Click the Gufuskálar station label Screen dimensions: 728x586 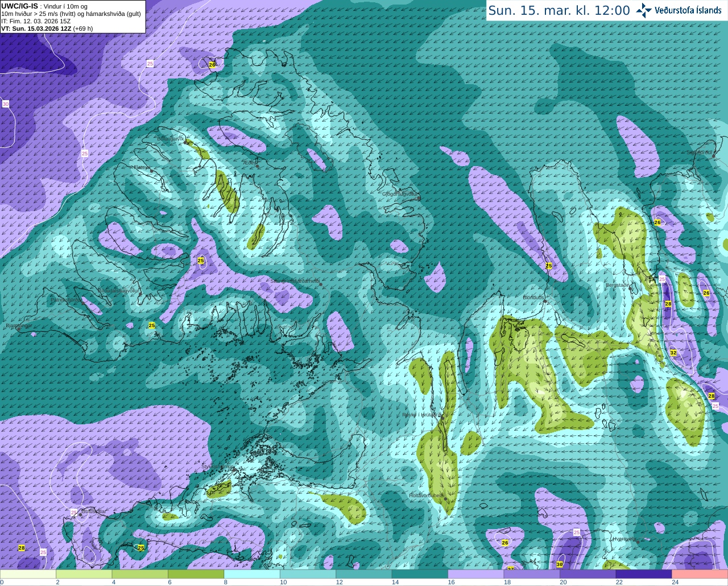click(x=93, y=511)
